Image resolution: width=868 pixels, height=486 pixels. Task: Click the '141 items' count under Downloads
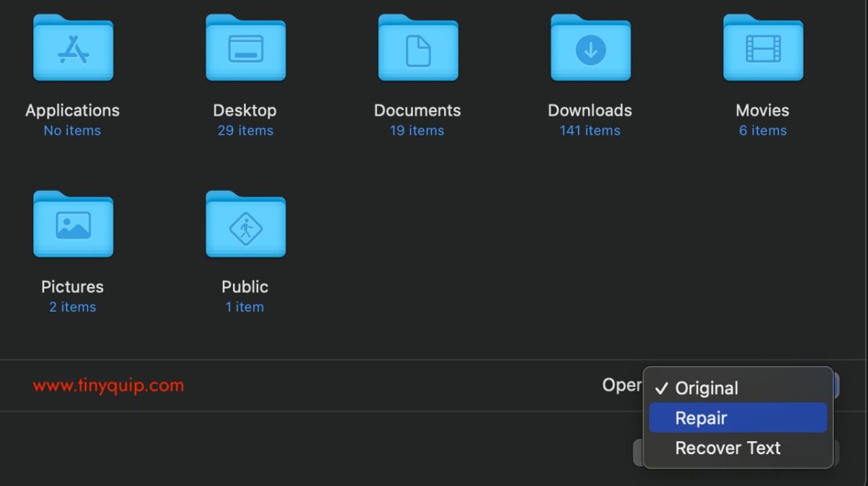pyautogui.click(x=590, y=131)
